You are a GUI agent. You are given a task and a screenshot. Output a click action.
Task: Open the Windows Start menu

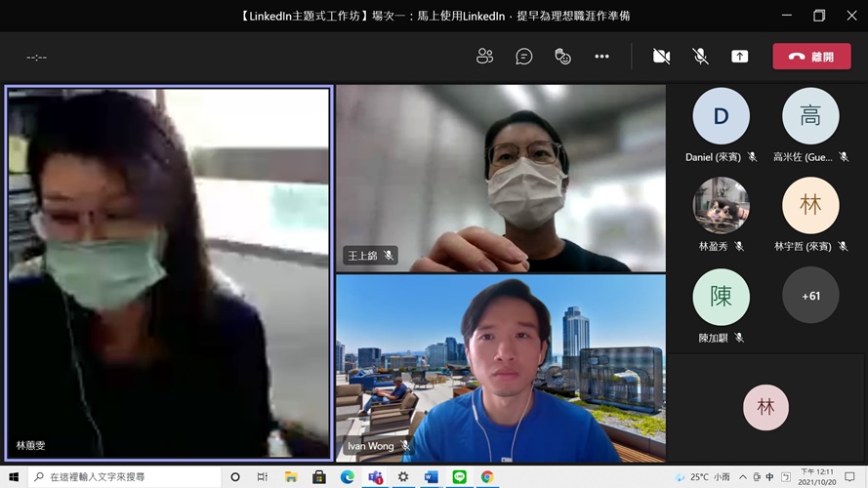(x=14, y=477)
